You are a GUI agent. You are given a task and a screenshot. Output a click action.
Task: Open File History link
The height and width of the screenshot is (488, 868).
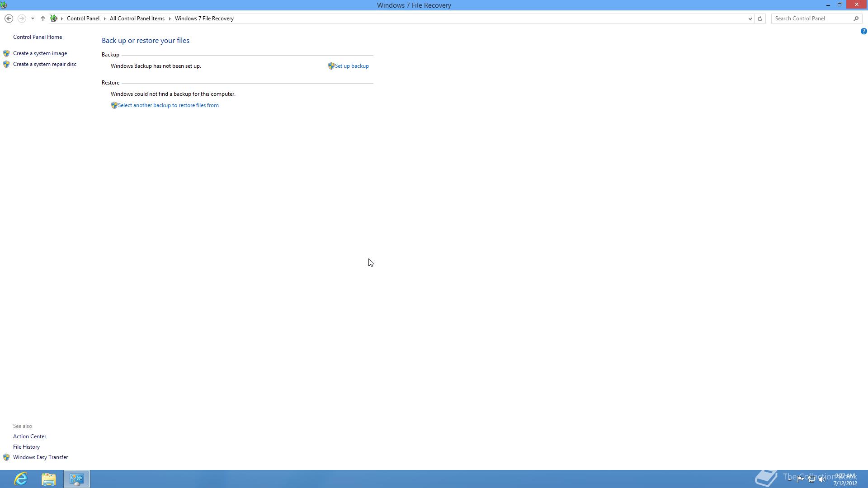[x=26, y=447]
